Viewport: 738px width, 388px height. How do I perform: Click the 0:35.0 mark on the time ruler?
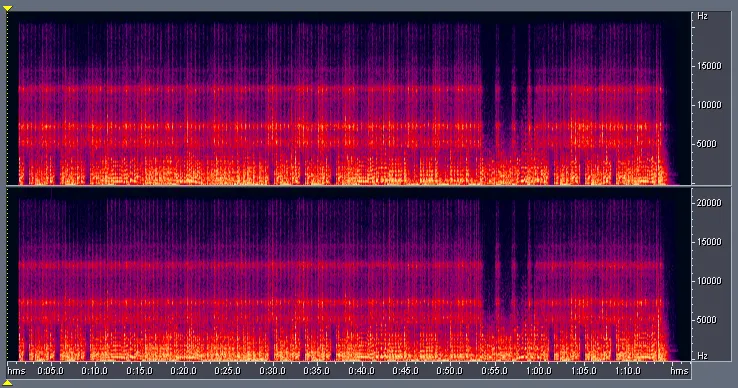[x=316, y=371]
